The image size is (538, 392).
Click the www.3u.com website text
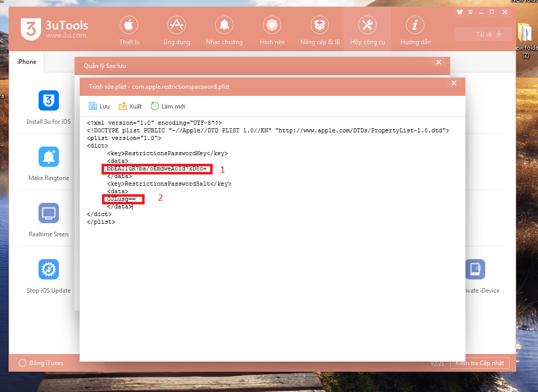point(66,35)
